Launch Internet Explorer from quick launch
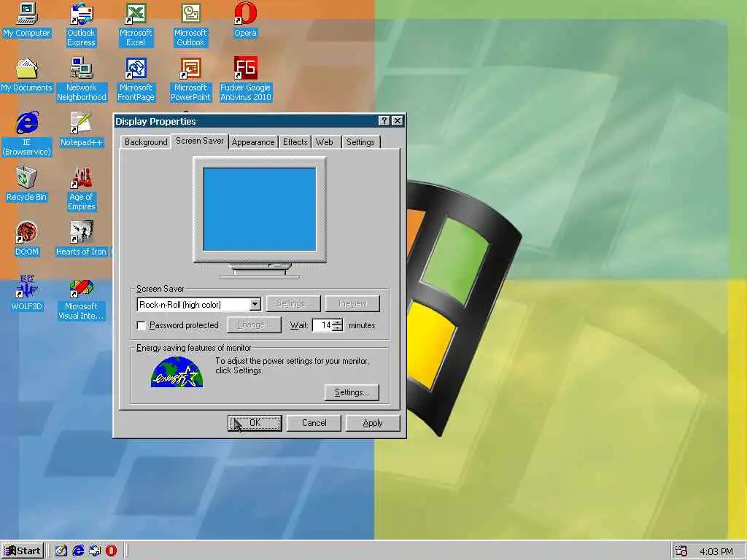The image size is (747, 560). (78, 551)
